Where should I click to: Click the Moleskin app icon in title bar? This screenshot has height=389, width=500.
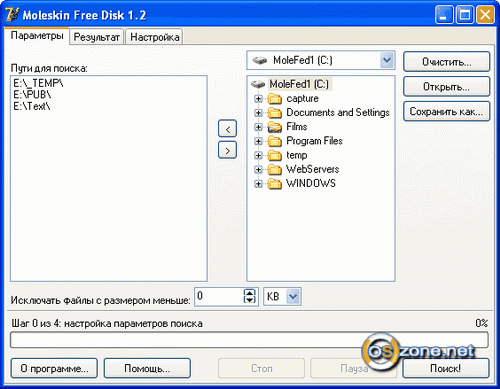[x=12, y=15]
